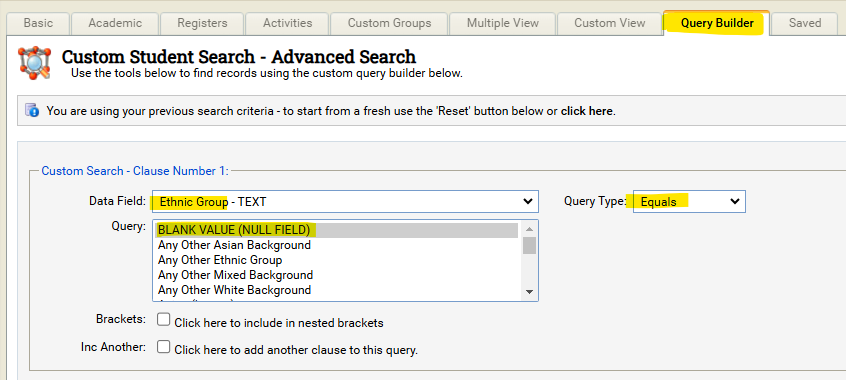Switch to the Basic tab
This screenshot has width=846, height=380.
coord(38,23)
